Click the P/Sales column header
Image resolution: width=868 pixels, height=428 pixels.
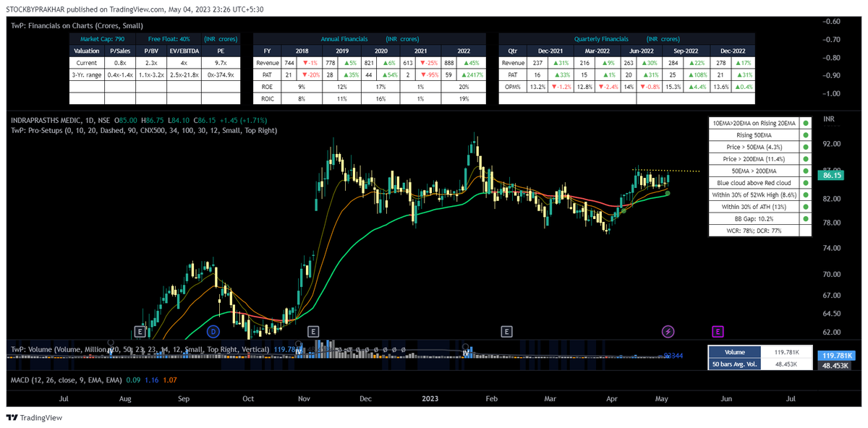point(120,51)
